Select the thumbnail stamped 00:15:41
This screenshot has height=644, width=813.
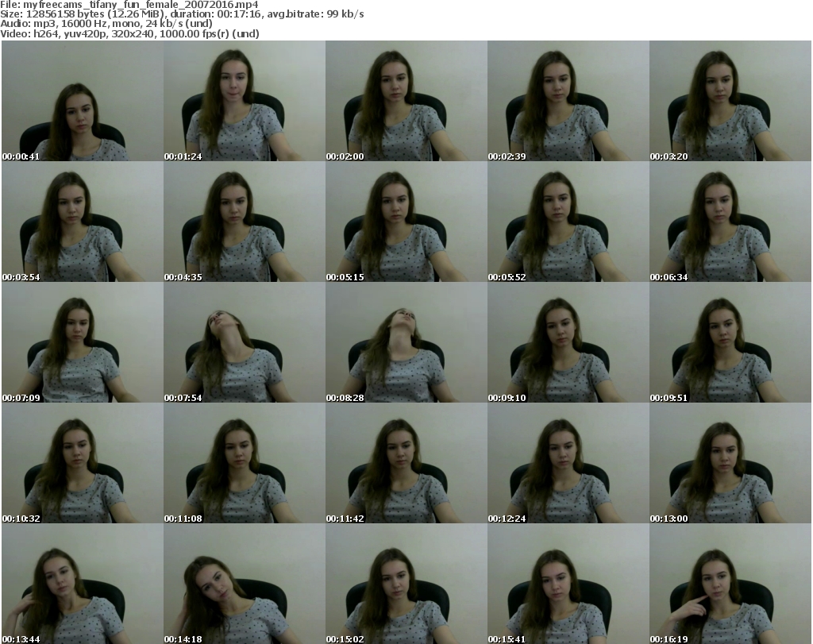tap(568, 584)
